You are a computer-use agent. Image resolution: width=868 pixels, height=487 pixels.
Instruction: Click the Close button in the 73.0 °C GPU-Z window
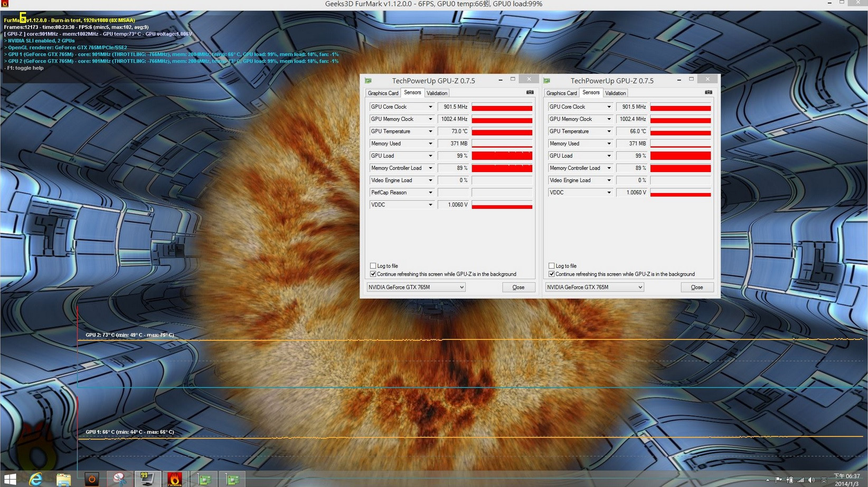[x=518, y=287]
